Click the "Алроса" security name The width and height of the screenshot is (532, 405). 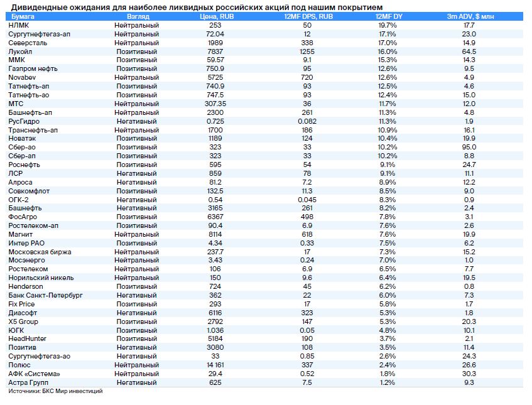tap(20, 183)
